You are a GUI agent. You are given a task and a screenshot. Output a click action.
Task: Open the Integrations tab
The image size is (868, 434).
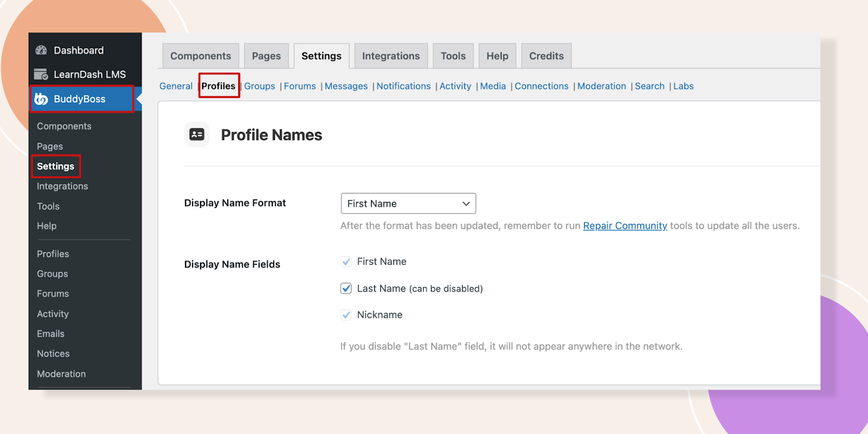(x=391, y=56)
